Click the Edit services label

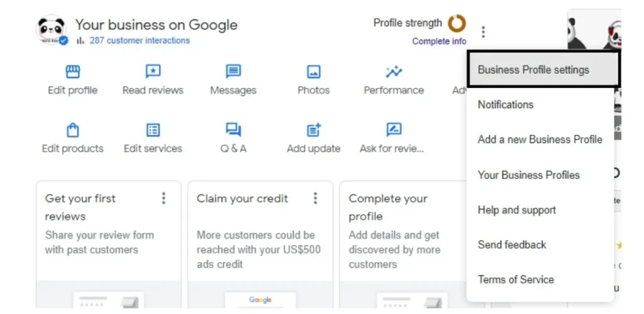click(153, 148)
